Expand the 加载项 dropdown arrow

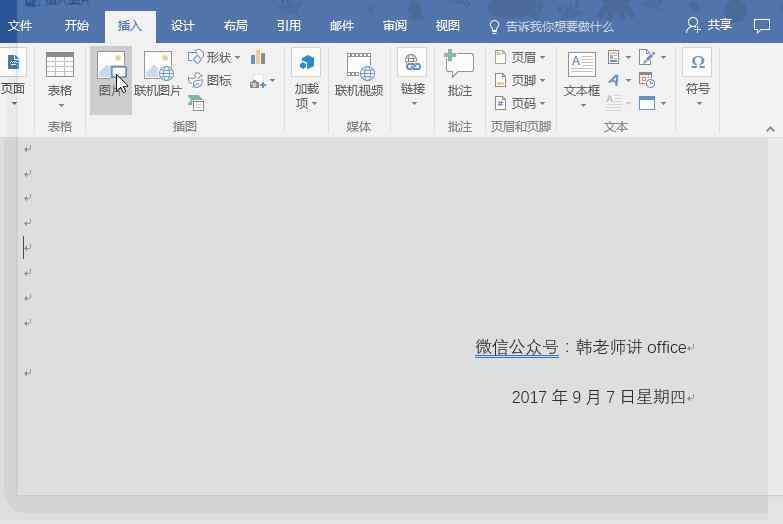point(315,104)
